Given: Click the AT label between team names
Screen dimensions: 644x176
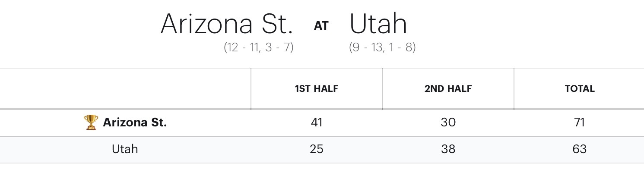Looking at the screenshot, I should pyautogui.click(x=321, y=26).
